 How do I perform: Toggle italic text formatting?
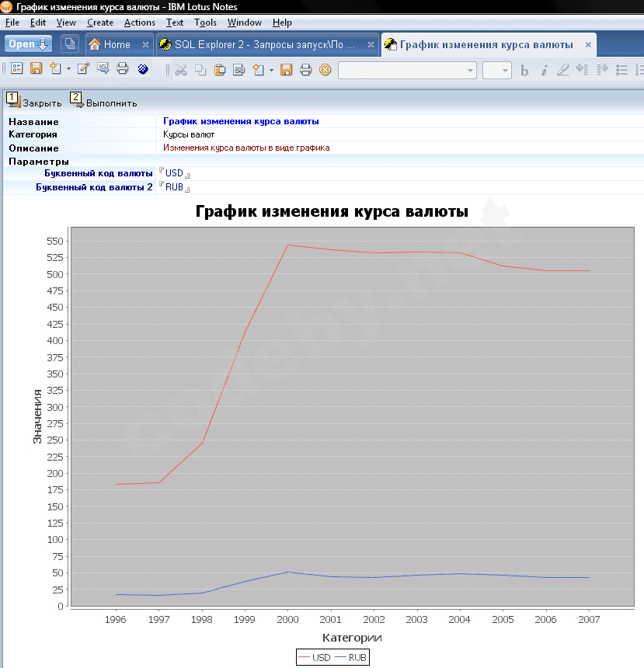tap(544, 70)
